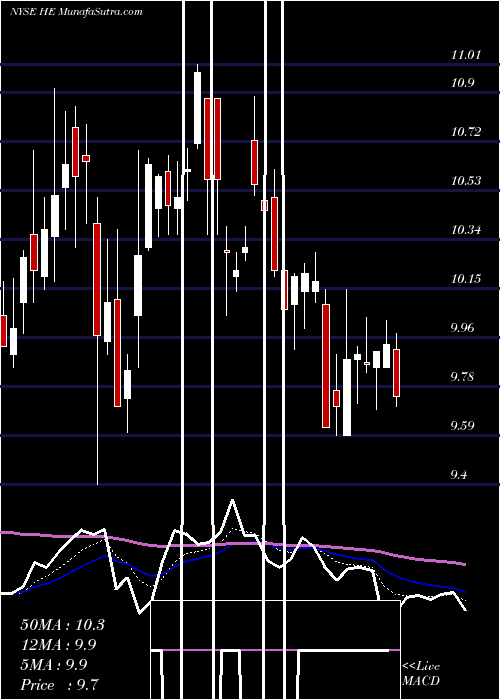
Task: Click the 5MA : 9.9 readout
Action: click(55, 665)
